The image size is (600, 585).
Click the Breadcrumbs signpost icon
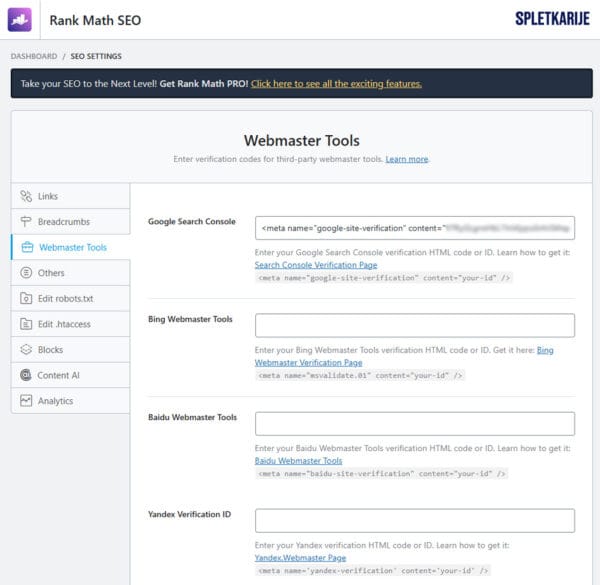pos(26,222)
